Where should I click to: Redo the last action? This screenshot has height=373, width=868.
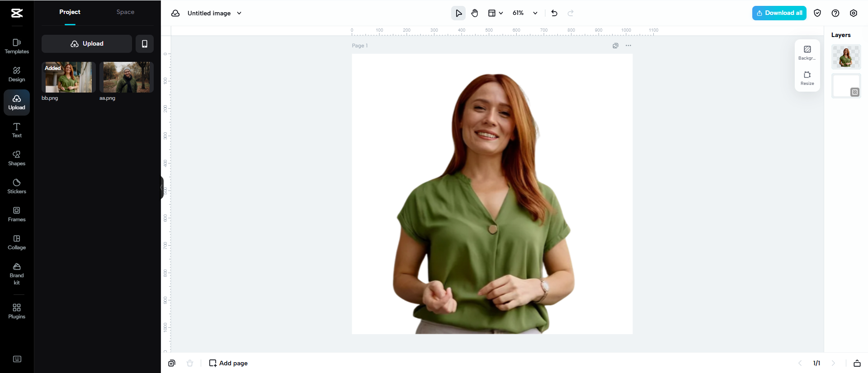(x=571, y=13)
